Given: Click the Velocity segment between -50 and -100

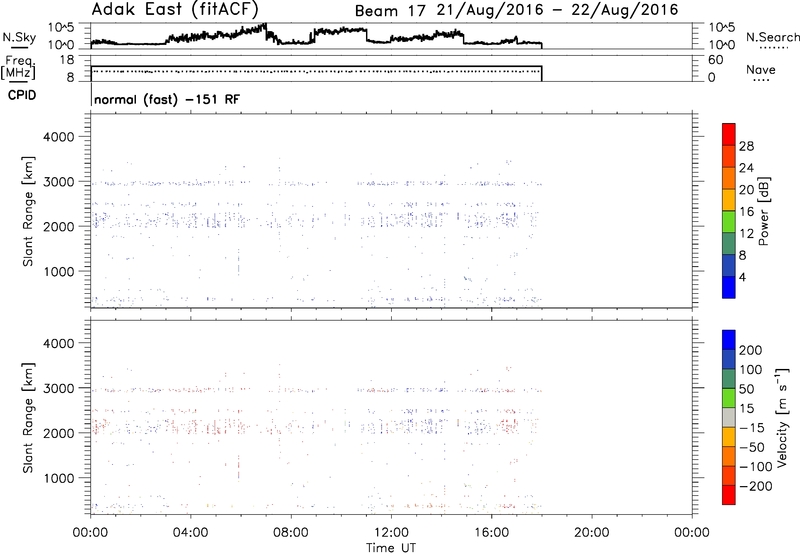Looking at the screenshot, I should (x=729, y=456).
